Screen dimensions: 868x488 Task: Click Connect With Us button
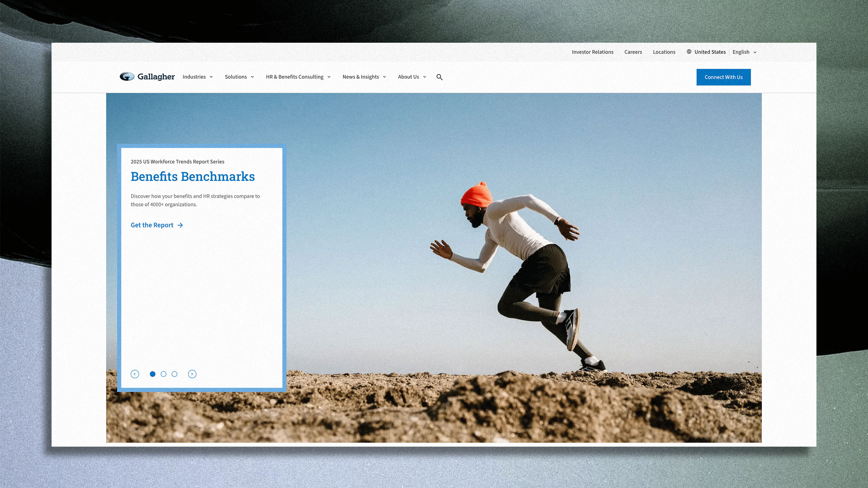point(724,77)
